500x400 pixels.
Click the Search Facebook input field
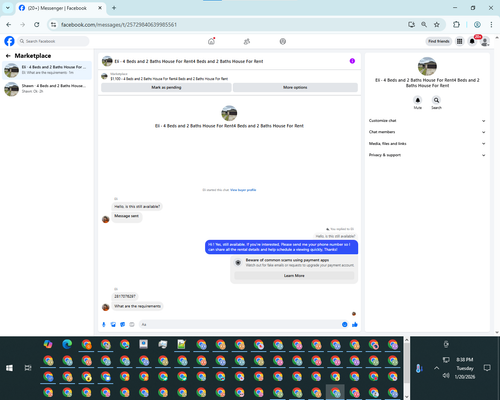53,41
